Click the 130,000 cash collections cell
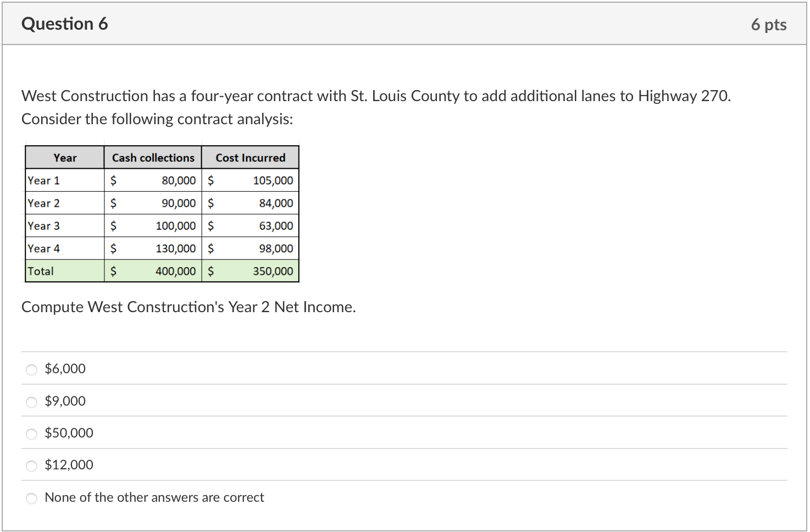The image size is (810, 532). (153, 248)
